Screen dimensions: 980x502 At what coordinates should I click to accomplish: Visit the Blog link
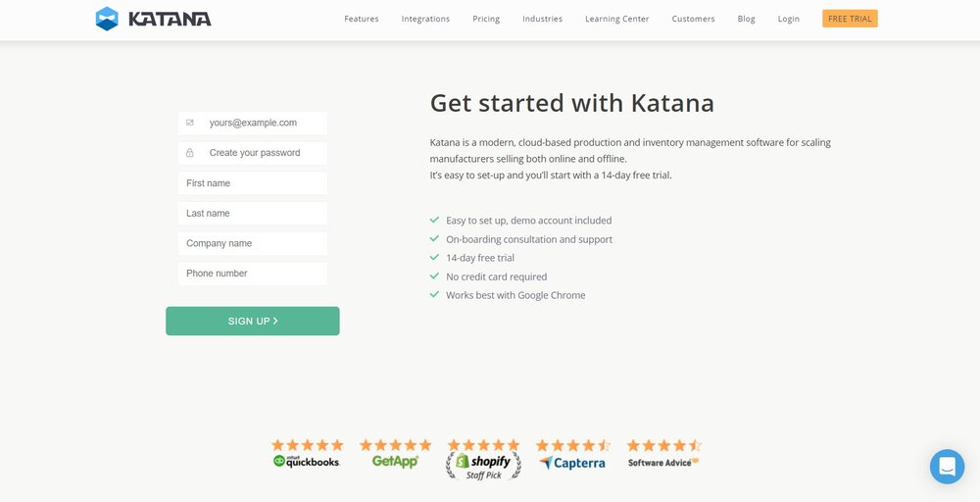tap(746, 19)
